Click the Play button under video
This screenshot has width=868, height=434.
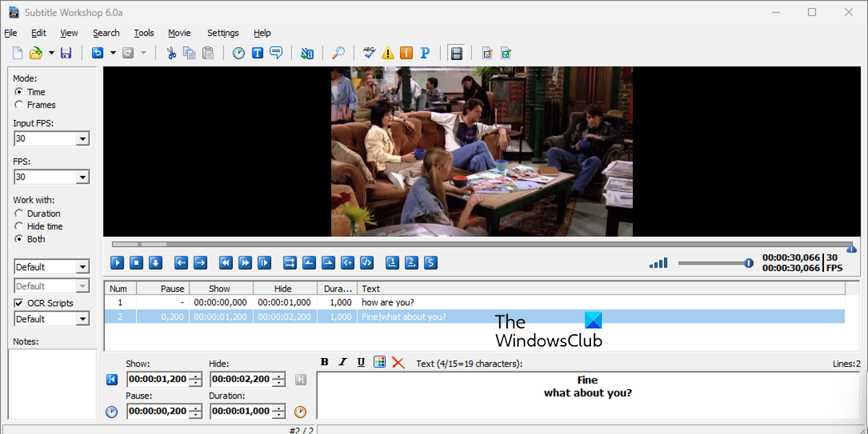click(117, 263)
